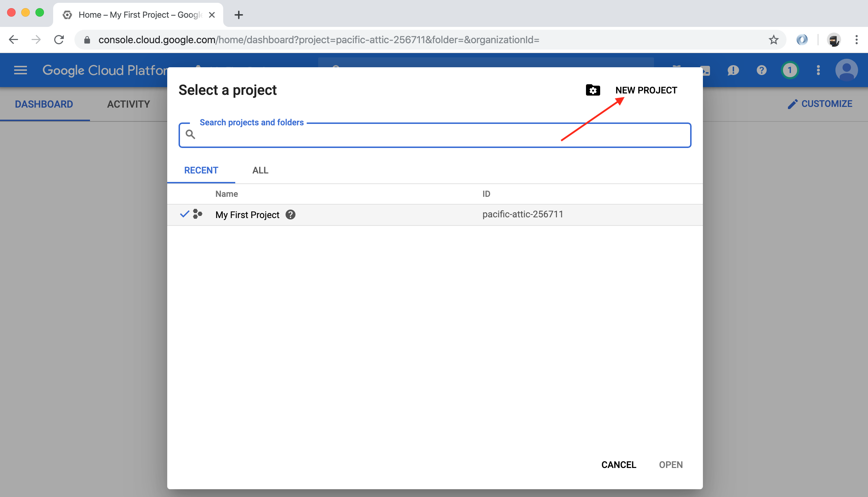Click the CANCEL button

[x=618, y=465]
